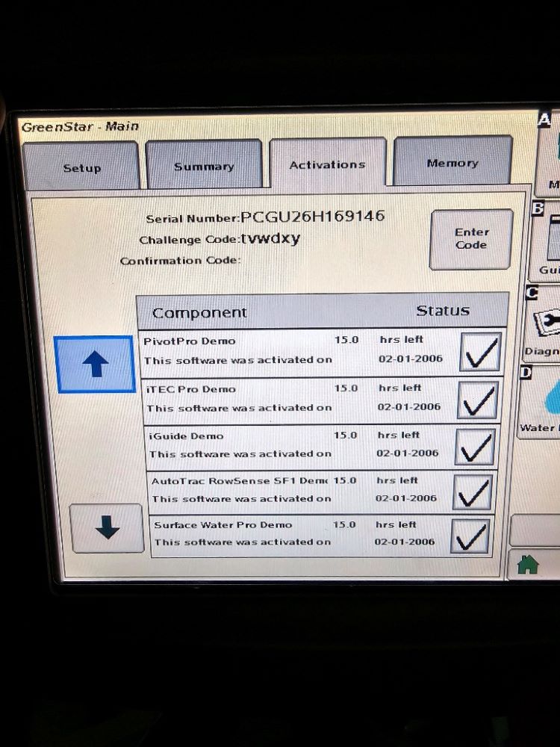This screenshot has width=560, height=747.
Task: Select Surface Water Pro Demo name
Action: 223,525
